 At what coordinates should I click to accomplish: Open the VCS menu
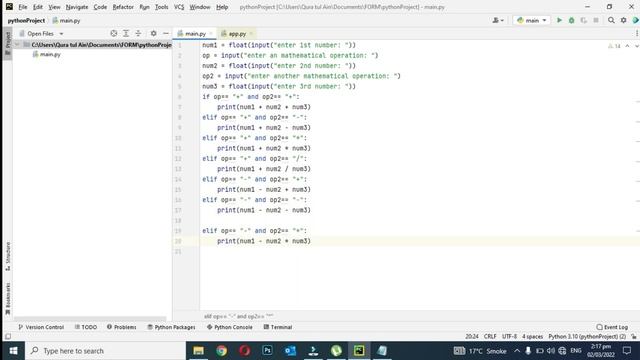(x=179, y=7)
